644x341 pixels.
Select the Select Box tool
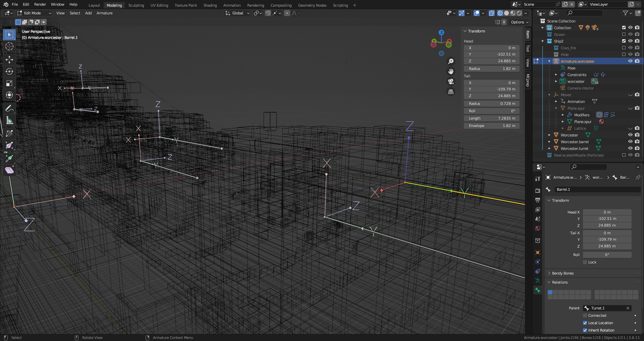(9, 35)
